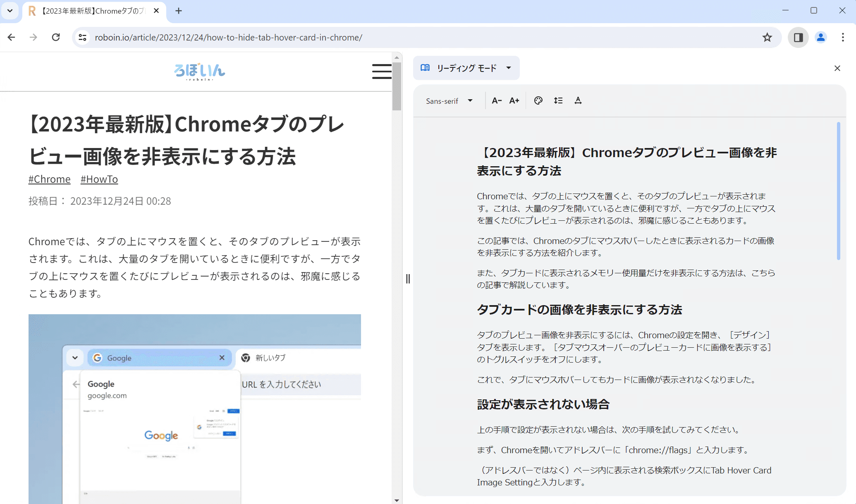Click the page scrollbar up arrow
Viewport: 856px width, 504px height.
397,57
